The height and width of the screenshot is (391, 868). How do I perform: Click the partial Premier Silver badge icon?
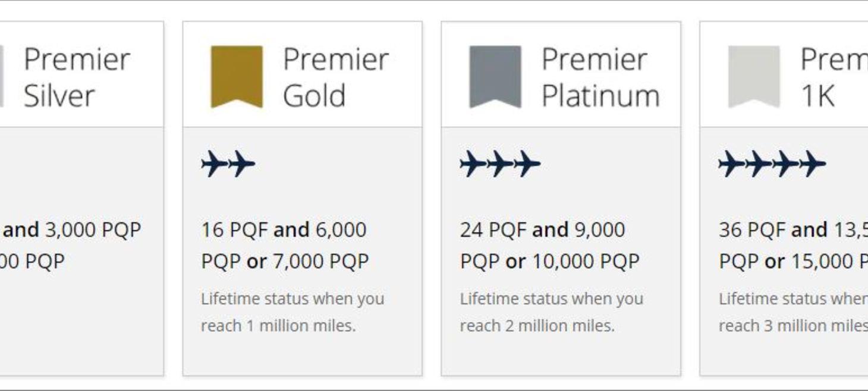[x=2, y=76]
